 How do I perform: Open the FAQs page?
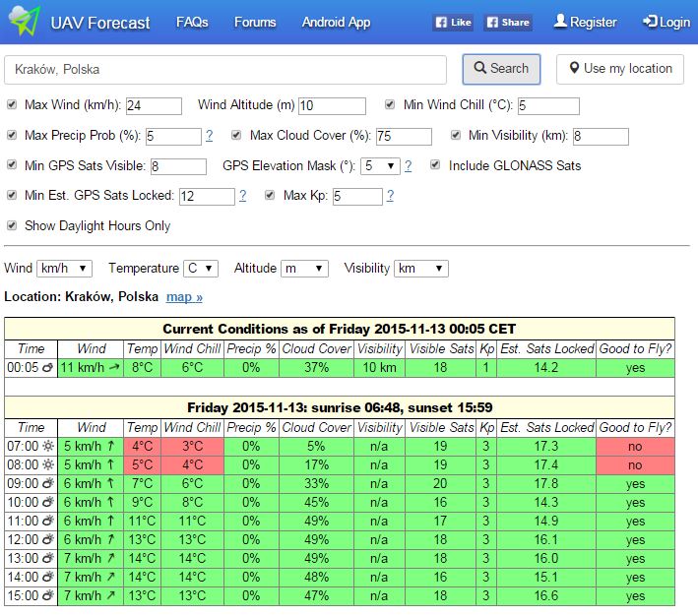point(192,22)
